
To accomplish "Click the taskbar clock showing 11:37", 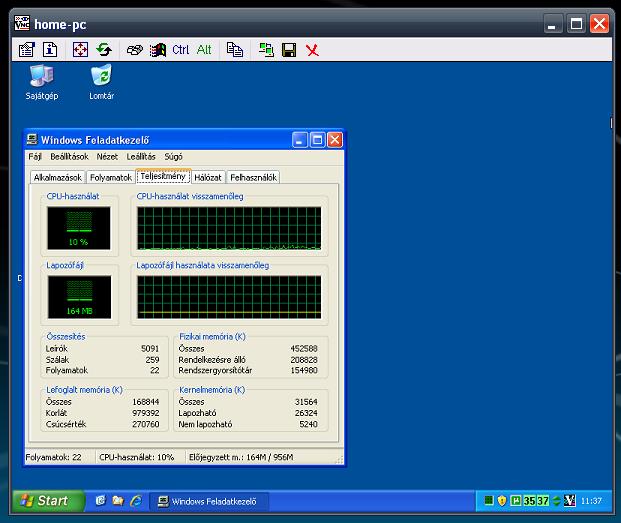I will tap(591, 501).
